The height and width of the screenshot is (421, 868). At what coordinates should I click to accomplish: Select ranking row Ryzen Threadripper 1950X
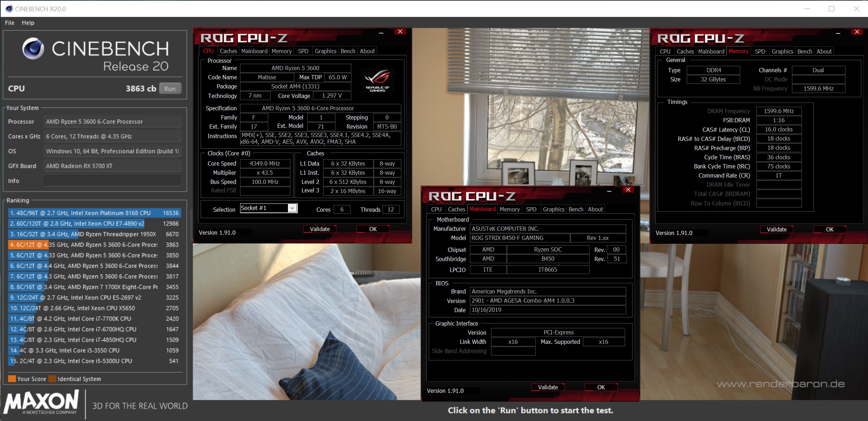click(x=94, y=234)
